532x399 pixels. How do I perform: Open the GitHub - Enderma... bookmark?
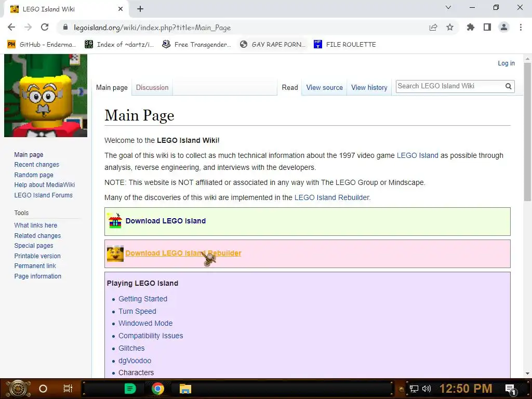42,45
